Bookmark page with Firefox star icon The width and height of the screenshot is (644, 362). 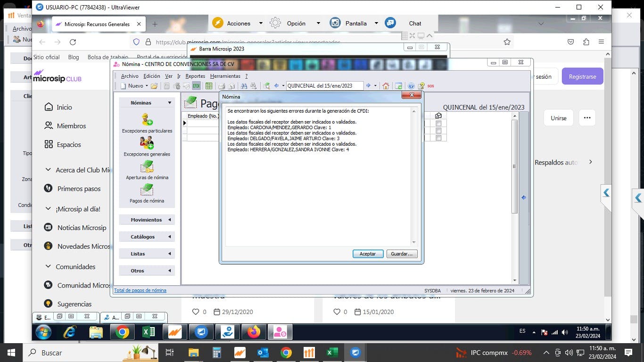(507, 42)
